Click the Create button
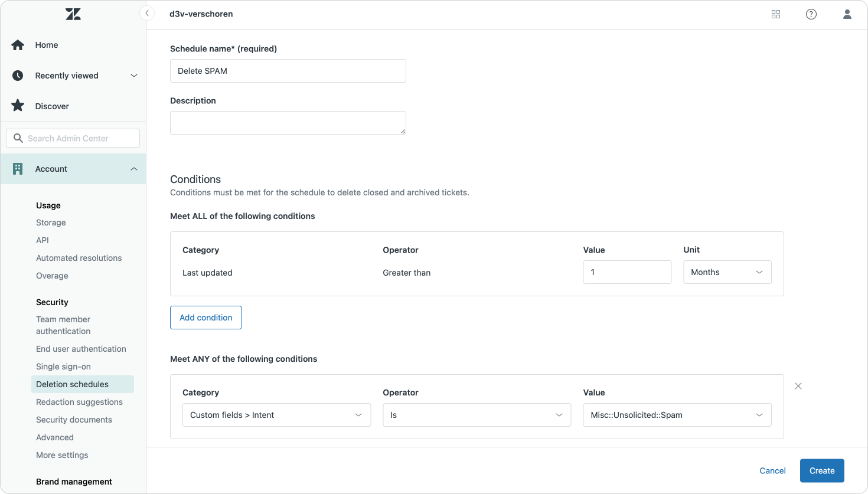Viewport: 868px width, 494px height. tap(821, 471)
